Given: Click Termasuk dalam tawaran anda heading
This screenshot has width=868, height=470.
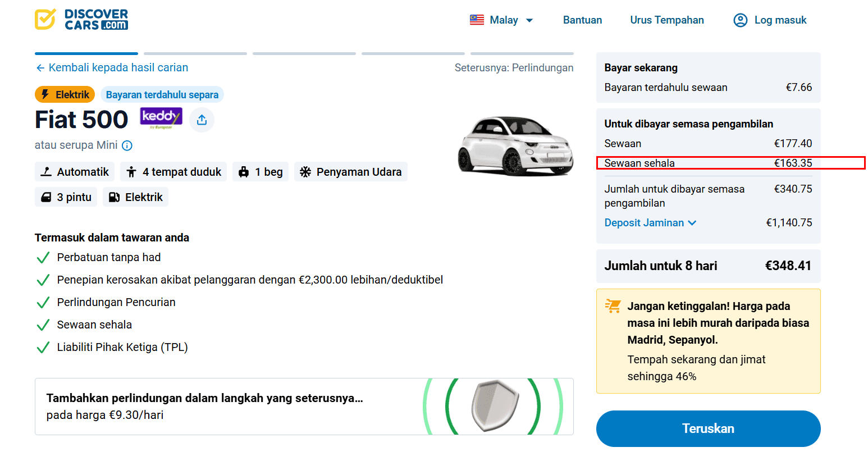Looking at the screenshot, I should [x=112, y=238].
